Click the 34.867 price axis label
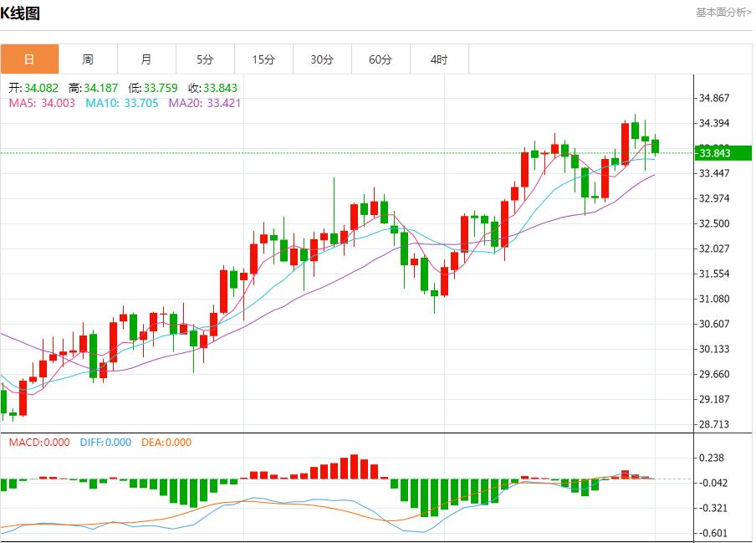Screen dimensions: 756x543 point(713,98)
